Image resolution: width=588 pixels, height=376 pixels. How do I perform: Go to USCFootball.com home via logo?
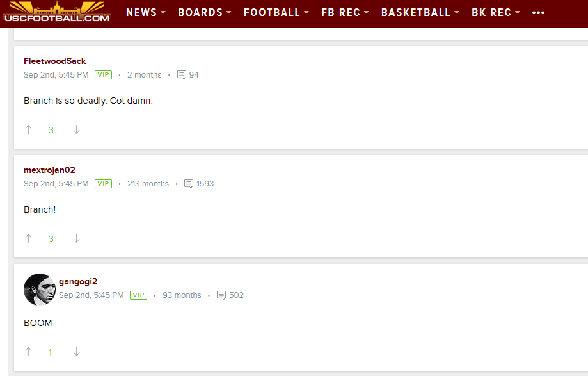57,12
